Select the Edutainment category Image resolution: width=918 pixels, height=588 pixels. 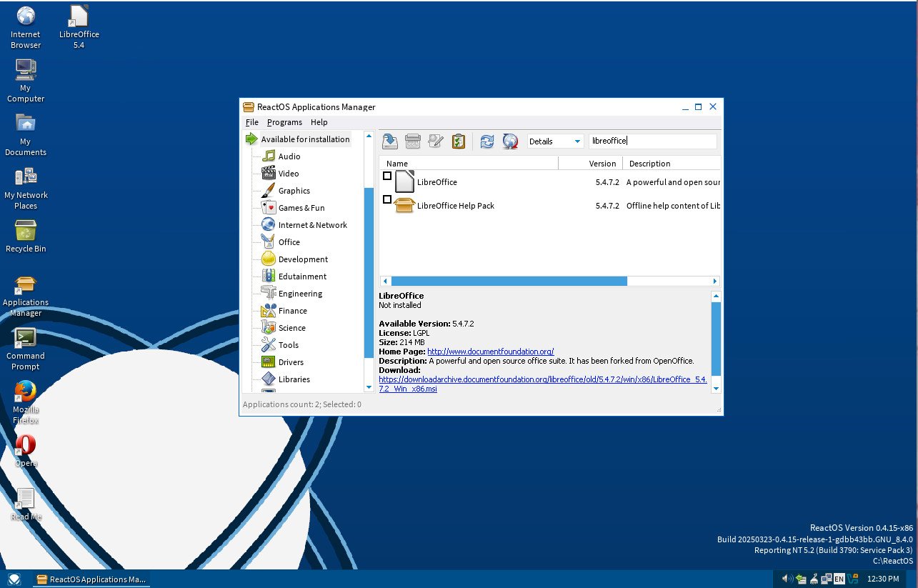coord(294,276)
